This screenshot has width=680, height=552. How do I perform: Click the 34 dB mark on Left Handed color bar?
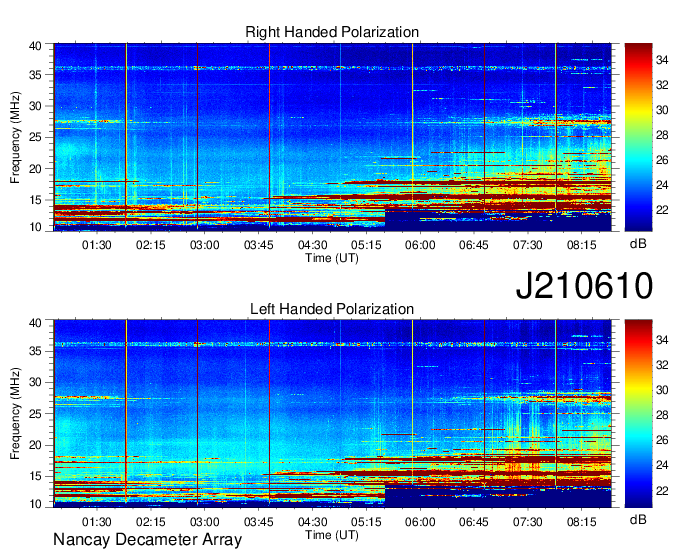click(662, 340)
